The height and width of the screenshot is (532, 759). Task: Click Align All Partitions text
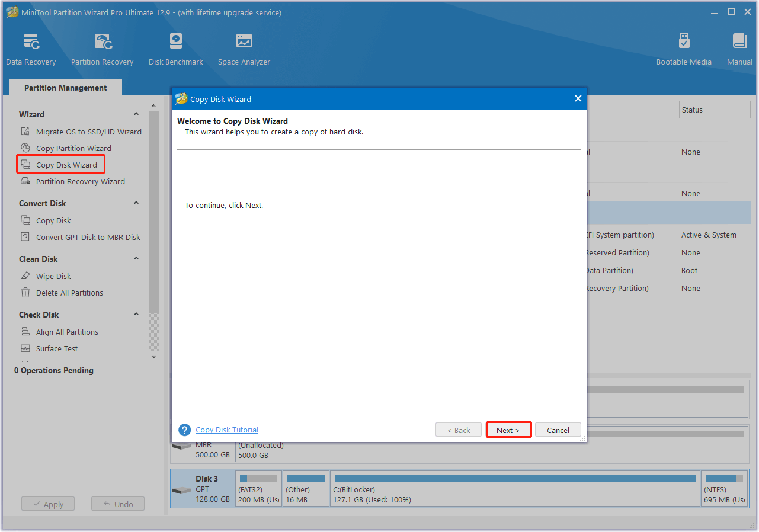tap(67, 332)
